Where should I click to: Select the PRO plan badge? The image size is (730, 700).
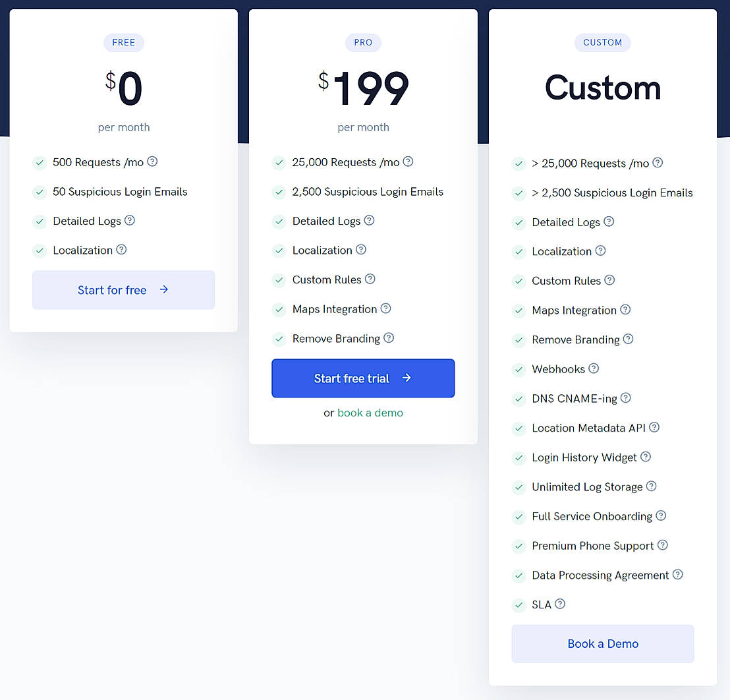coord(363,43)
